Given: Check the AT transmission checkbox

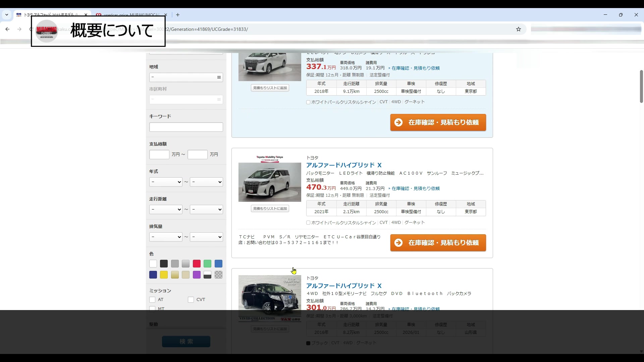Looking at the screenshot, I should 152,300.
